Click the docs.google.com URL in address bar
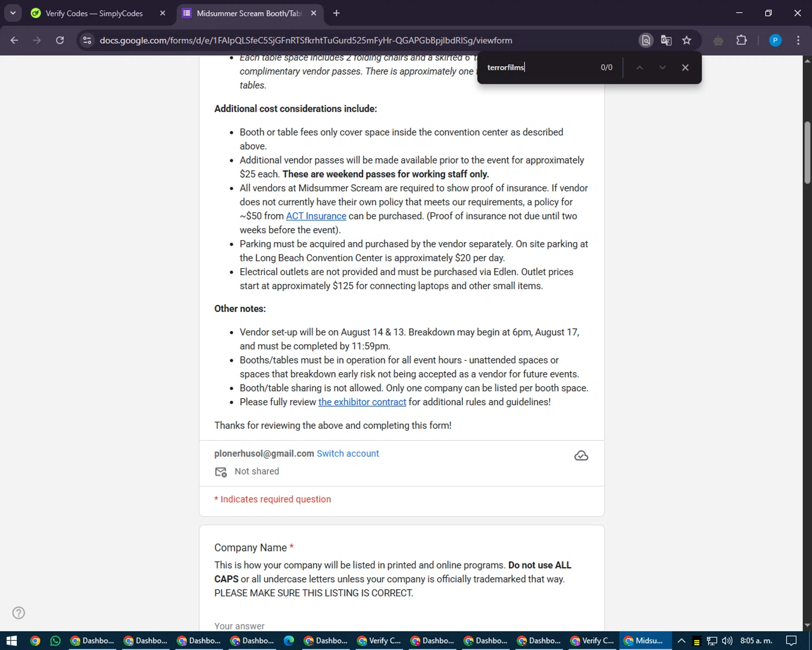 [306, 40]
